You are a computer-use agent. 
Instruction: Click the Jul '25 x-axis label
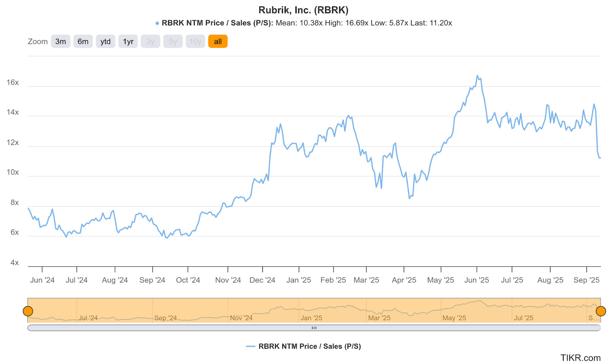tap(512, 280)
